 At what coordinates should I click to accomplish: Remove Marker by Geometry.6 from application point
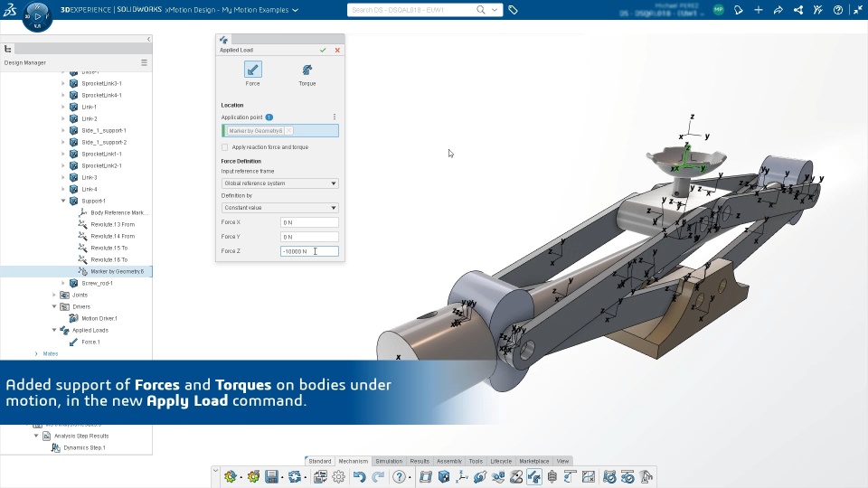point(289,130)
